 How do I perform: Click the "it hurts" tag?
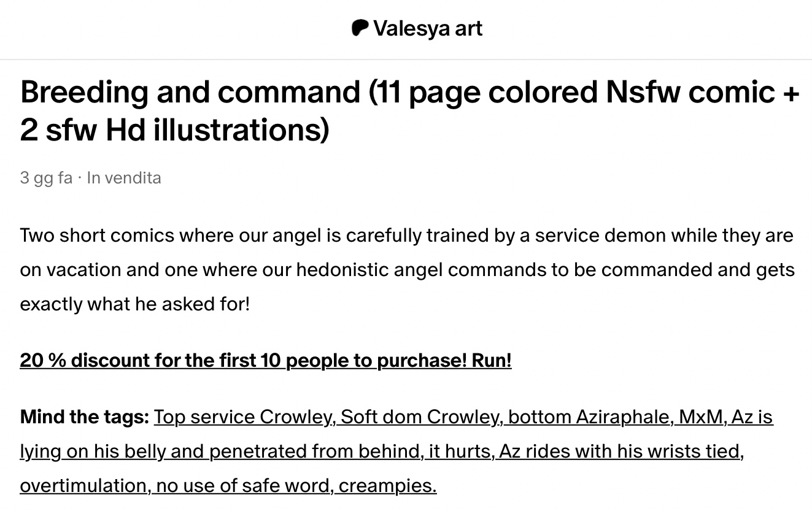460,451
